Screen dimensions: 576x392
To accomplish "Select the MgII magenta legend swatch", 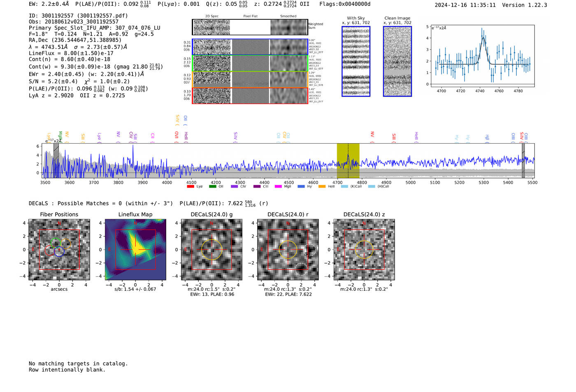I will coord(279,187).
